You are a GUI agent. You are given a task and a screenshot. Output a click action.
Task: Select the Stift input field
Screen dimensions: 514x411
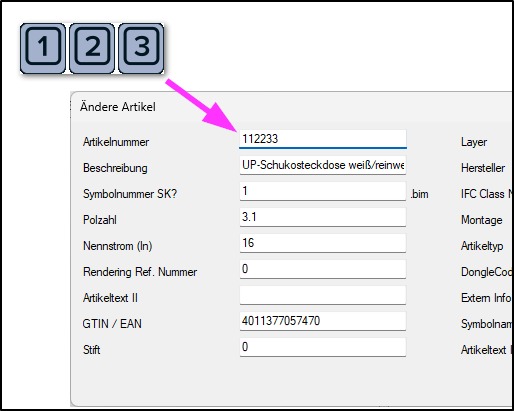323,347
